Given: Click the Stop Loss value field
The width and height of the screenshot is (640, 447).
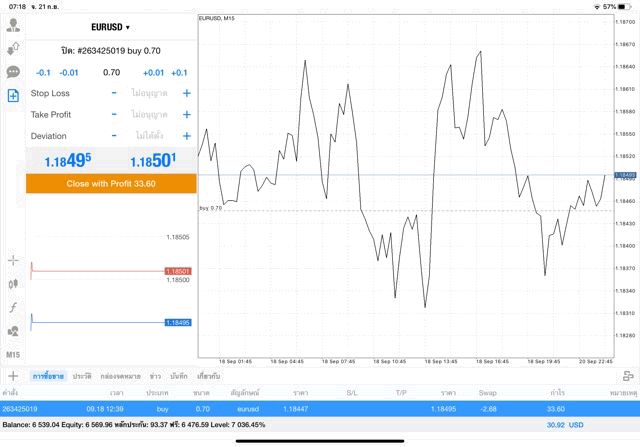Looking at the screenshot, I should [x=149, y=93].
